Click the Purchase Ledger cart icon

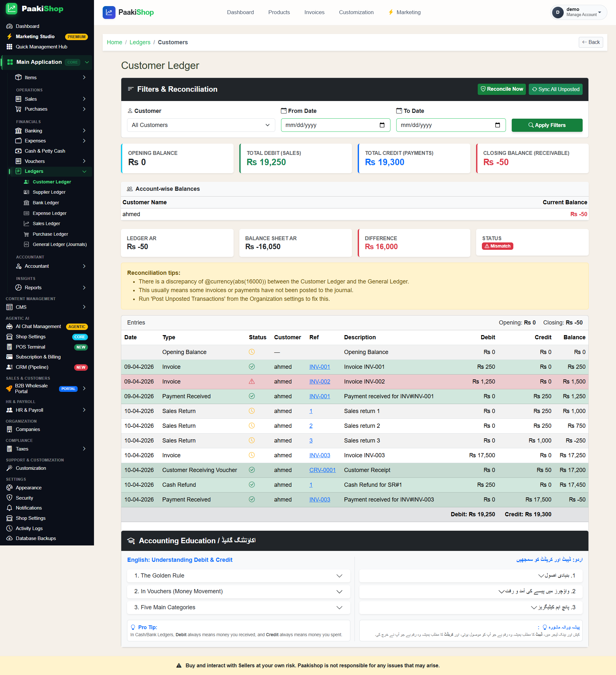(26, 234)
